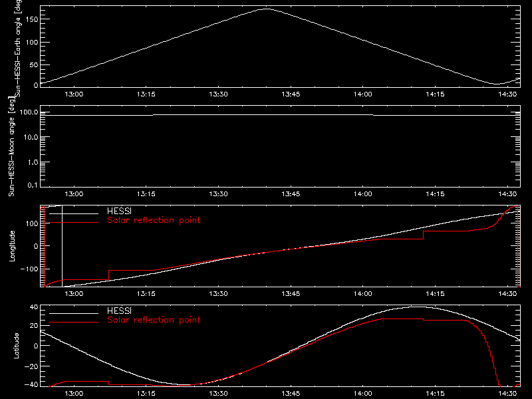Click the 150 tick on Earth angle axis
The image size is (532, 399).
(32, 19)
